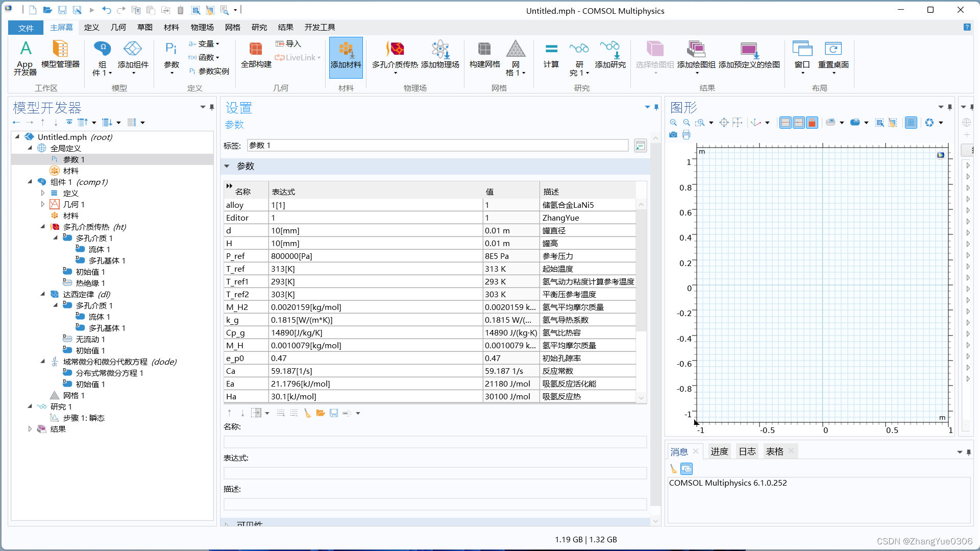Click the 多孔介质传热 physics button
Image resolution: width=980 pixels, height=551 pixels.
tap(395, 57)
